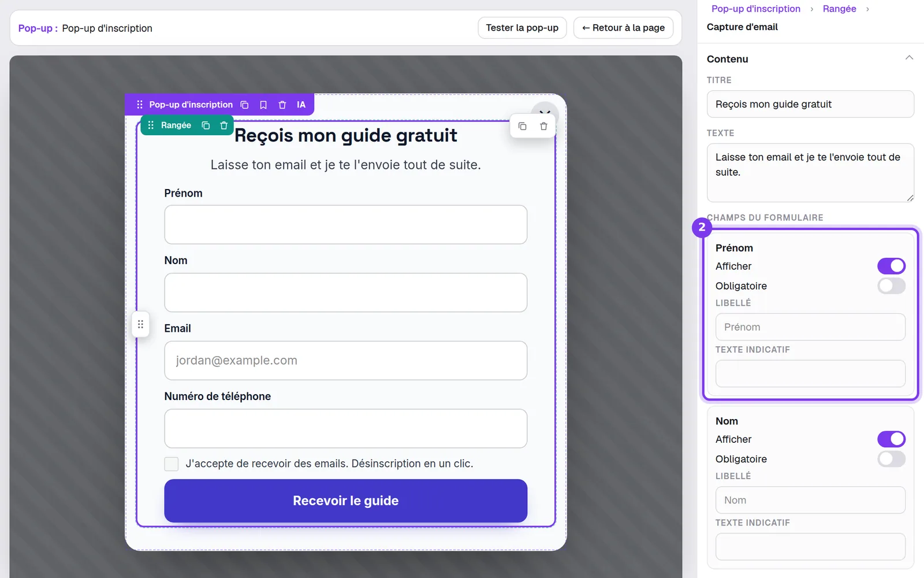Delete the email capture element

click(x=543, y=126)
